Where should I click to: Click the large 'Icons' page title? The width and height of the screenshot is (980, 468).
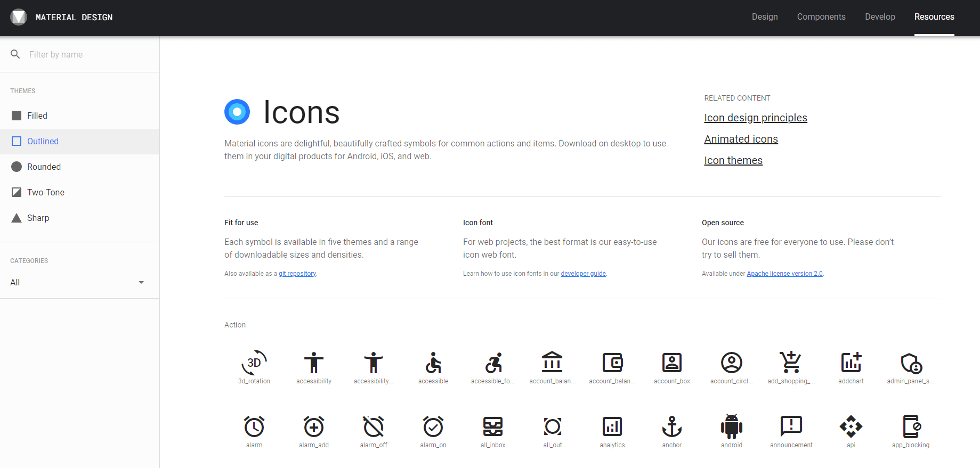(302, 112)
